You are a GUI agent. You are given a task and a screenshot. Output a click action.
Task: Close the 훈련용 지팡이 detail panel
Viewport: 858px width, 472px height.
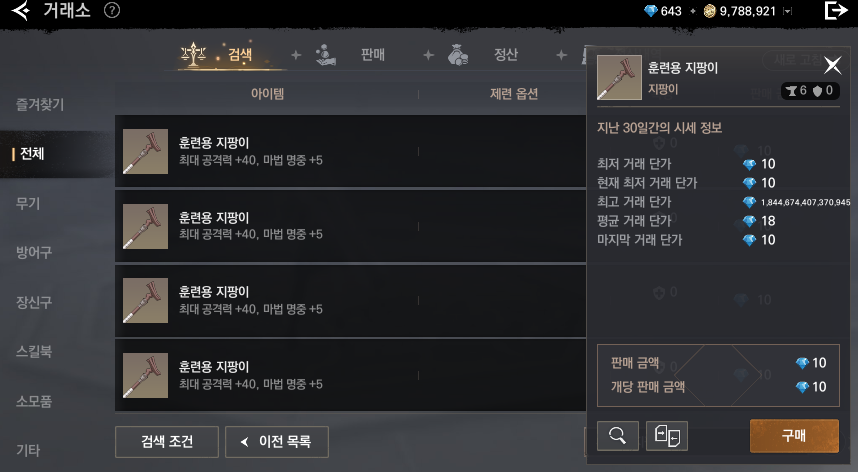[x=832, y=66]
